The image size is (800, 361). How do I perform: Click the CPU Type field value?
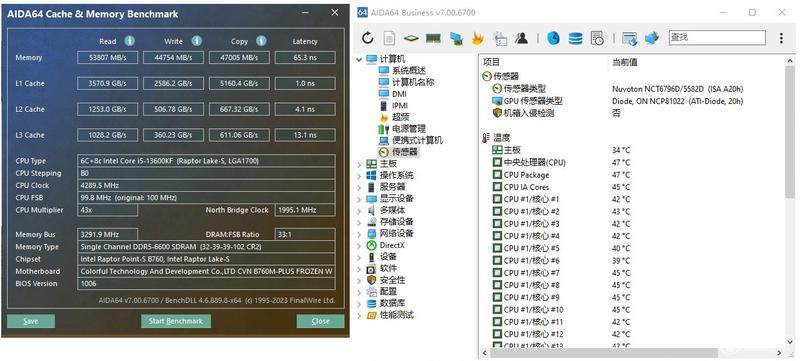206,161
